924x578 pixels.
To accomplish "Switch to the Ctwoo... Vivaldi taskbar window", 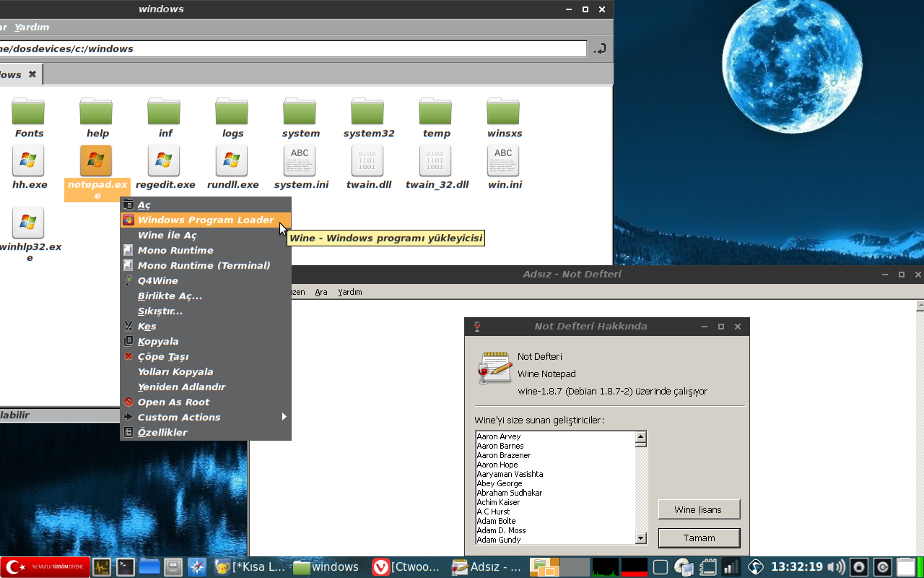I will click(x=407, y=567).
